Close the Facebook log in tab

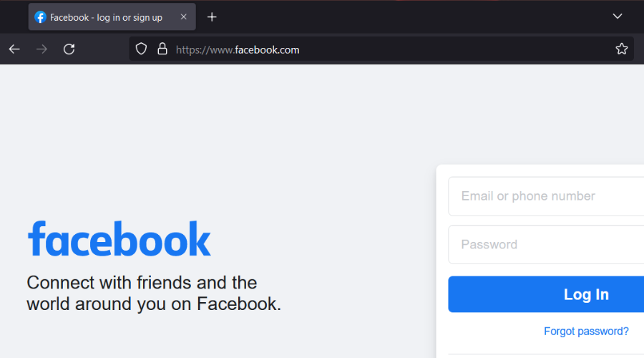coord(183,17)
